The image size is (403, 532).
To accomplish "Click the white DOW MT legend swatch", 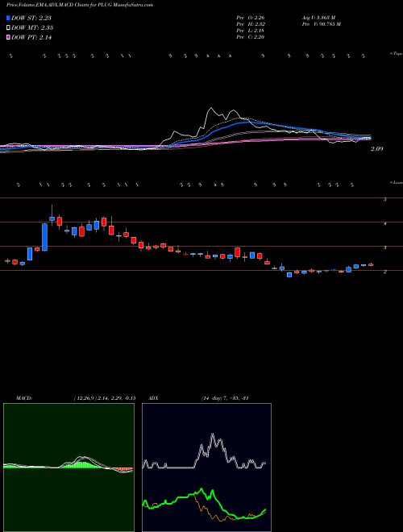I will pos(8,28).
